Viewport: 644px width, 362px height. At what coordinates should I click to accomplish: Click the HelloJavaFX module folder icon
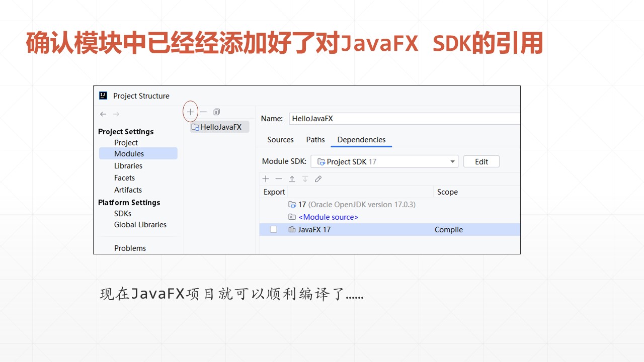click(x=195, y=127)
